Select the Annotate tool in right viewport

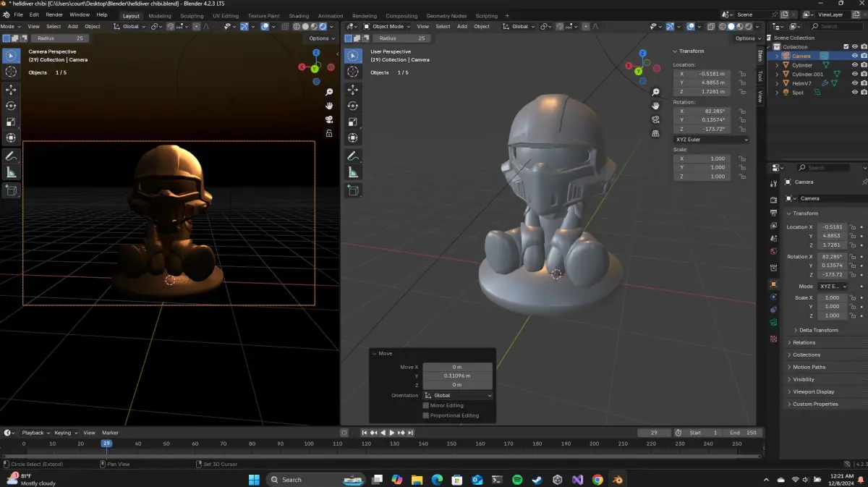tap(353, 156)
